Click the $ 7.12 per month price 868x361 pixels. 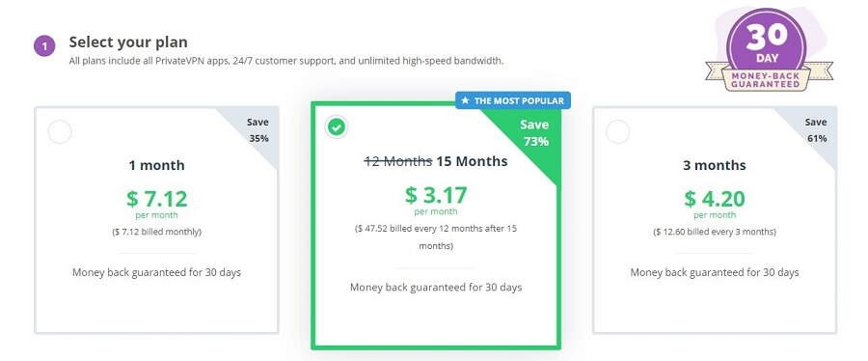click(156, 204)
